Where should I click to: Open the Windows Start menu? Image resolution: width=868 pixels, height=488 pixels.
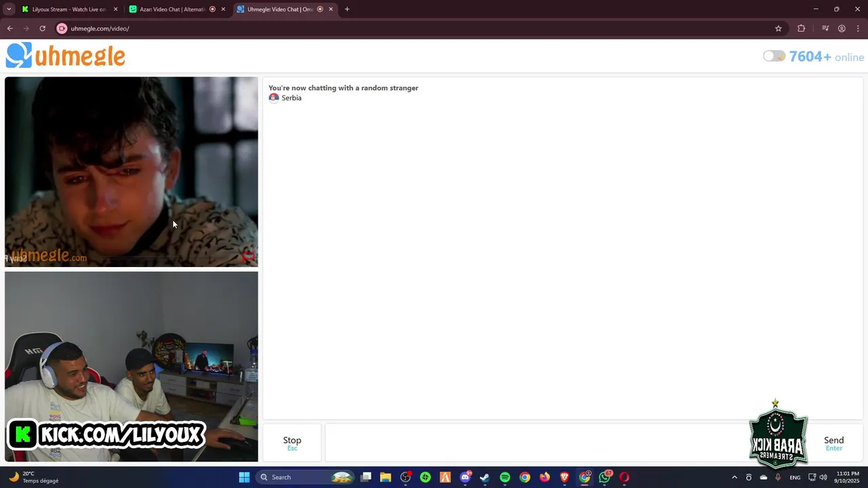coord(244,477)
